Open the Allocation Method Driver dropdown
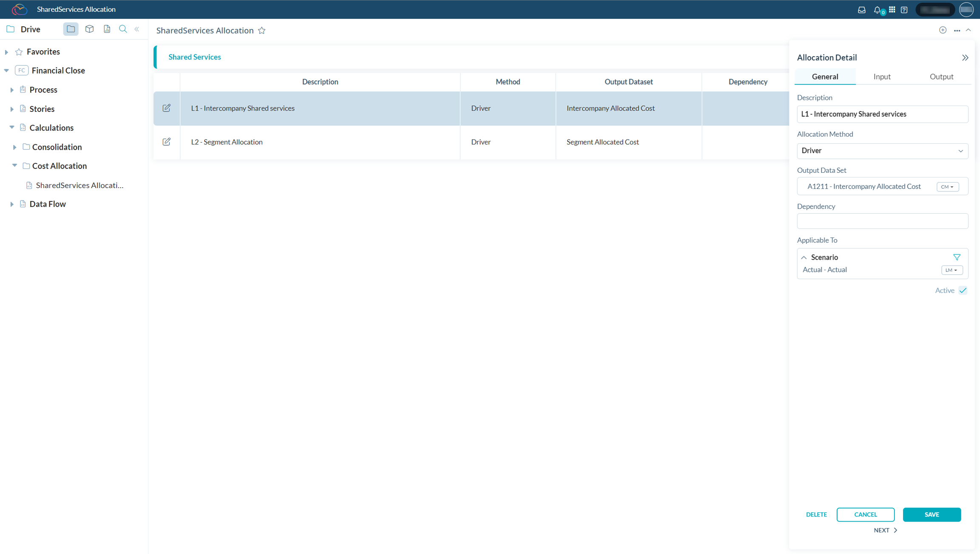The width and height of the screenshot is (980, 554). (882, 151)
